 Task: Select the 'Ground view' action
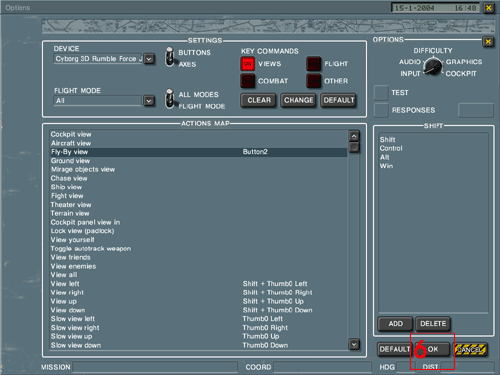click(70, 161)
